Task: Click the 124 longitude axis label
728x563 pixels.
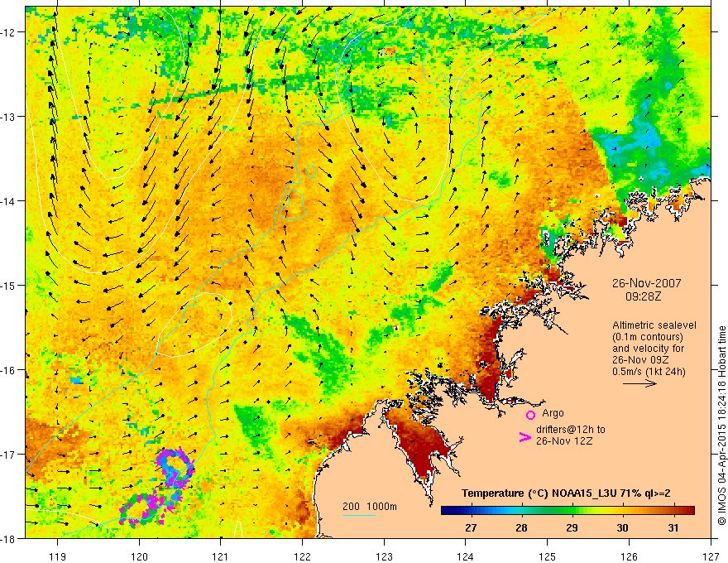Action: [466, 556]
